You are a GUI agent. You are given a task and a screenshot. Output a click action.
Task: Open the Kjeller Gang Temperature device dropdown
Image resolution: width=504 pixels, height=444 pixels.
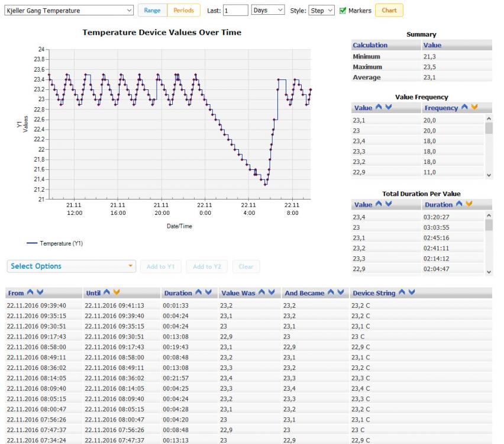pyautogui.click(x=69, y=11)
